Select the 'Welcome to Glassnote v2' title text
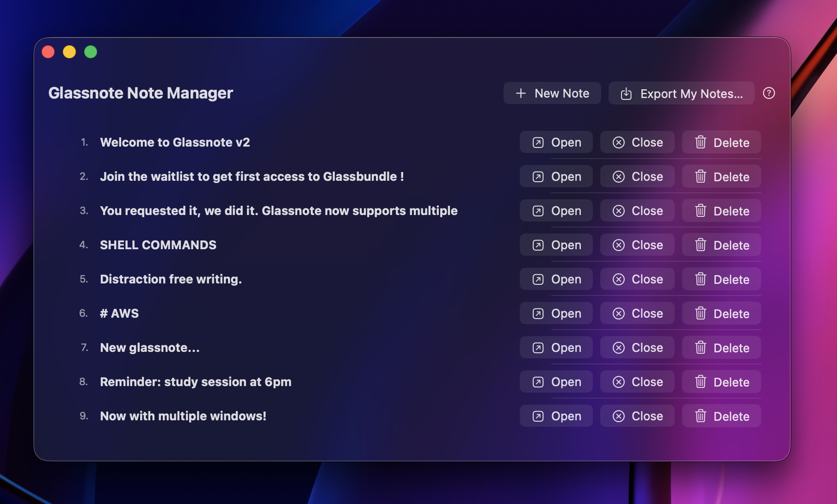Screen dimensions: 837x504 tap(175, 142)
